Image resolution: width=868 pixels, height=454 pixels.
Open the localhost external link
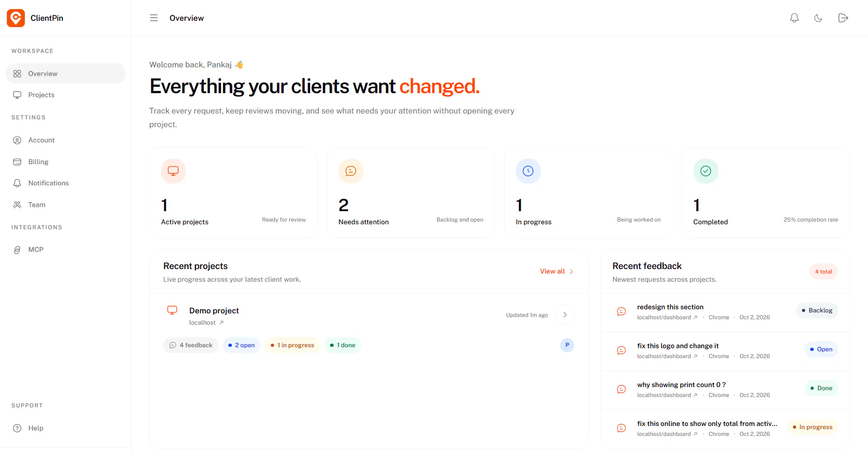(206, 323)
